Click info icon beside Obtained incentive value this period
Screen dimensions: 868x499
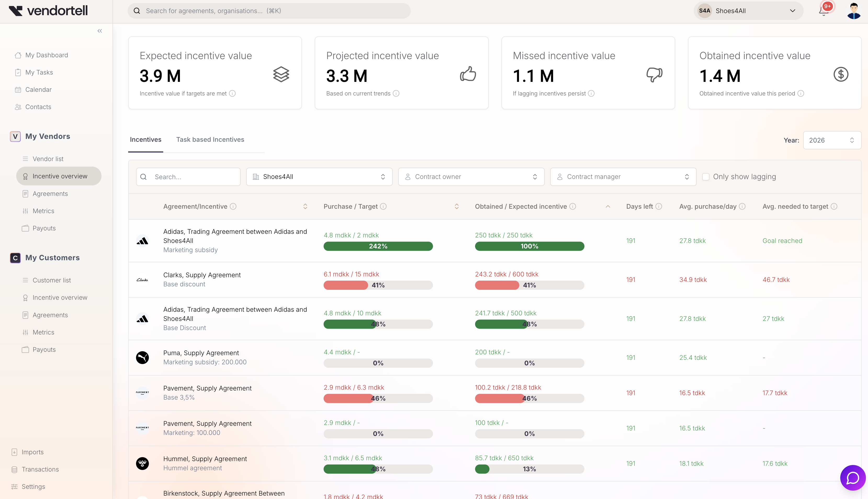(x=801, y=94)
